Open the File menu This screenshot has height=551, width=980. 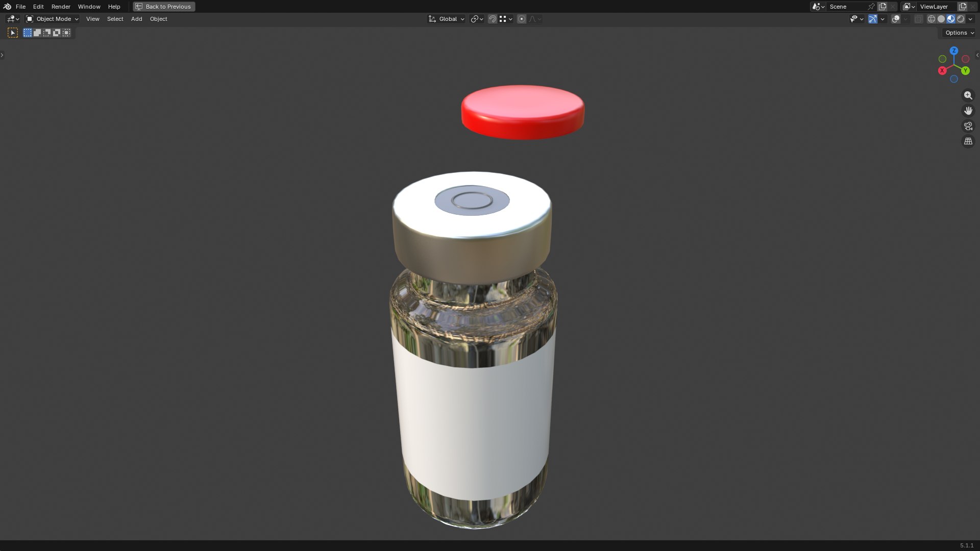coord(20,7)
